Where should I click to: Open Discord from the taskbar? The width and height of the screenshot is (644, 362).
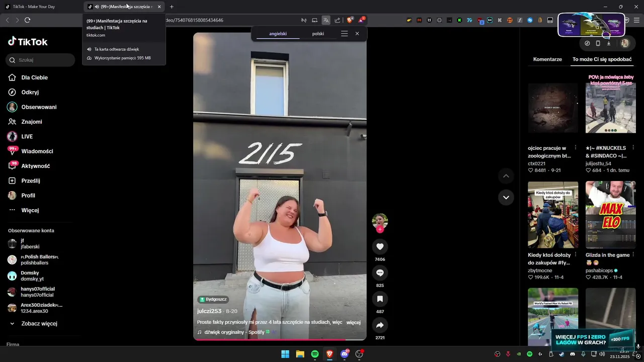coord(344,354)
